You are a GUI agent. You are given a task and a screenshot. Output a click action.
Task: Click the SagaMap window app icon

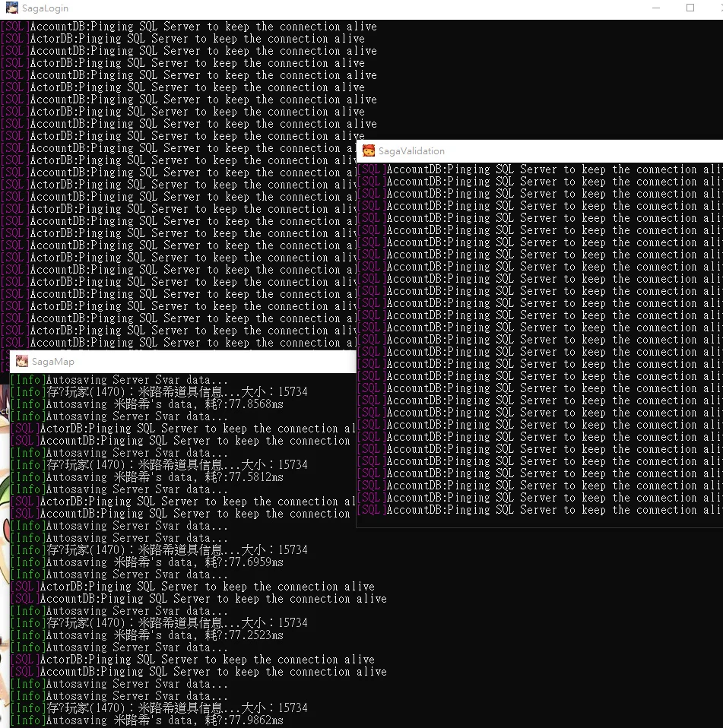(22, 361)
